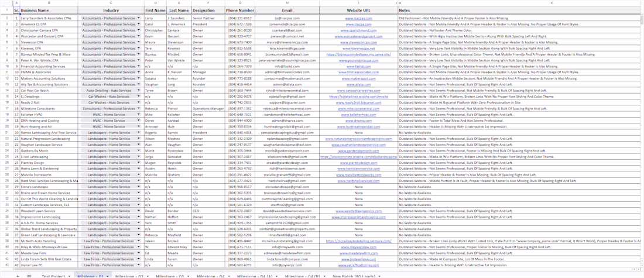Open Industry dropdown for Car Pool Car Wash
This screenshot has height=278, width=644.
coord(139,90)
